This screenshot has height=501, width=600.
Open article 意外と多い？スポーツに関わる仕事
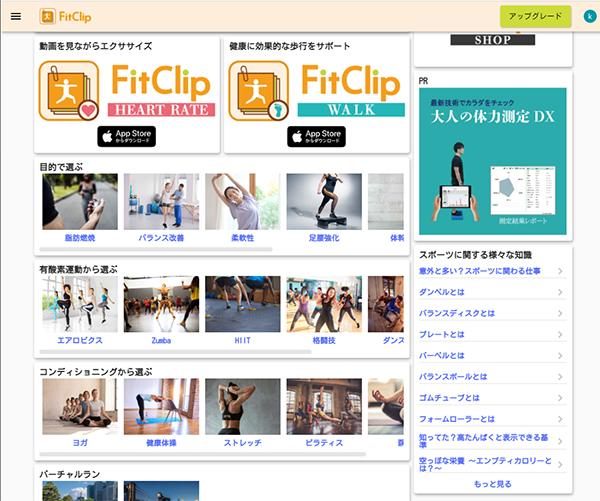479,271
